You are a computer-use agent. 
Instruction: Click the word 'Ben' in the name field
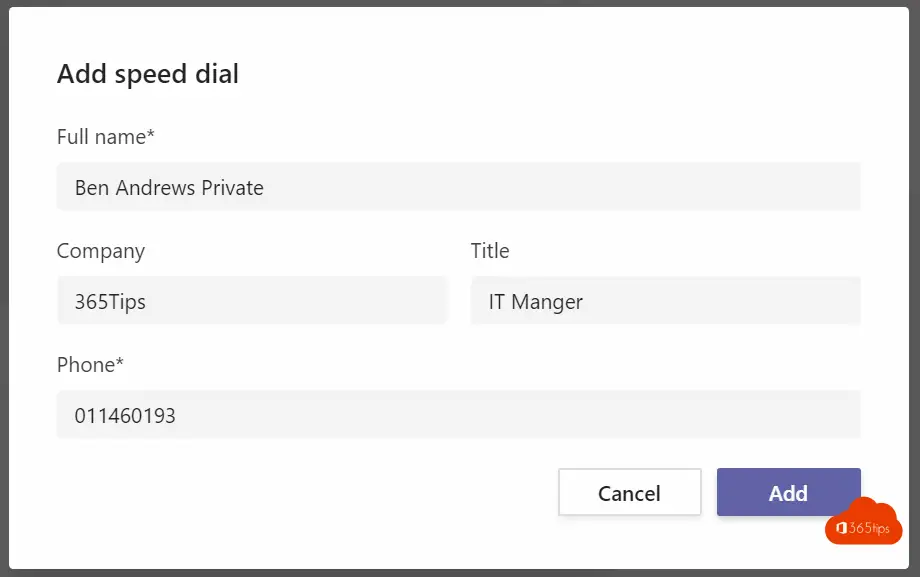tap(92, 188)
